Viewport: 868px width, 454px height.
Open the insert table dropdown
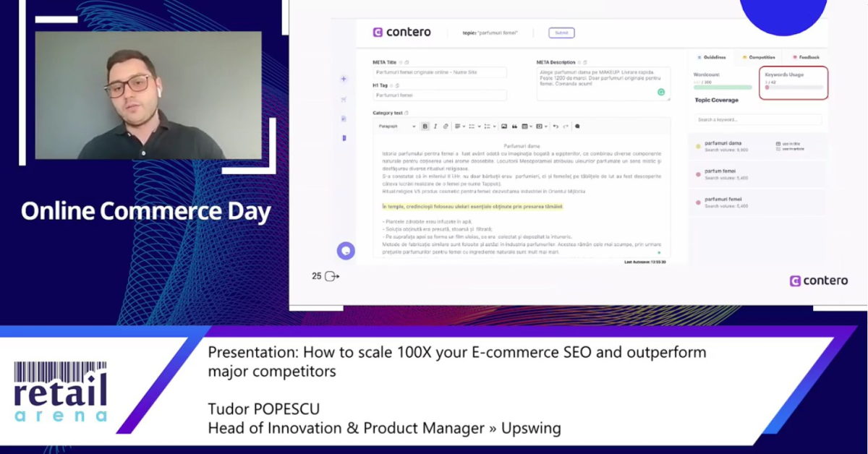click(527, 127)
